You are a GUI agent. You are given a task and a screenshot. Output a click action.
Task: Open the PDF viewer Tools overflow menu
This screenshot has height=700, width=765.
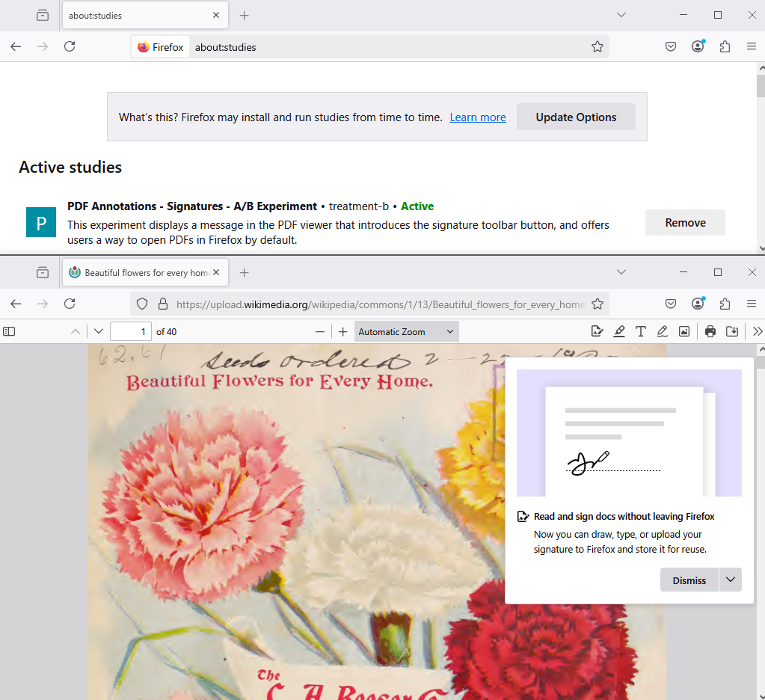click(x=758, y=332)
